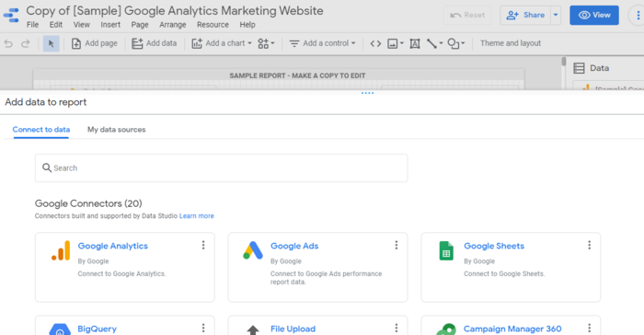This screenshot has height=335, width=644.
Task: Open the Edit menu
Action: coord(56,25)
